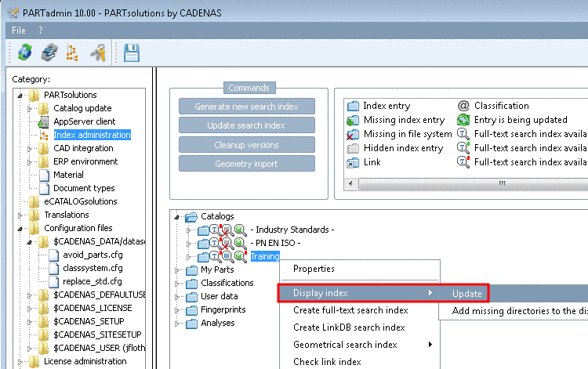Click the Material document icon
This screenshot has height=369, width=588.
(x=44, y=175)
